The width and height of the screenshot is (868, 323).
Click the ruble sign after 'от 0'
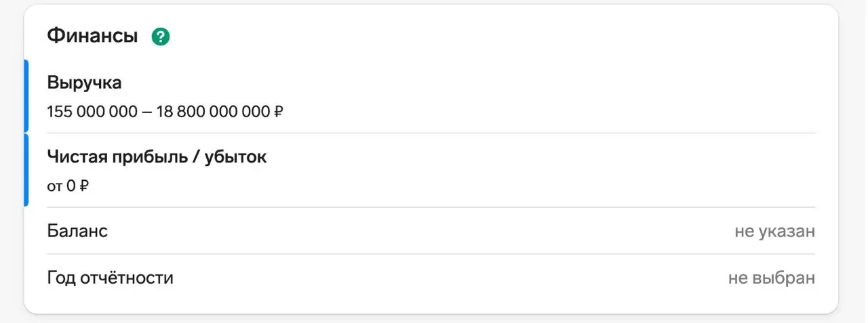pyautogui.click(x=84, y=186)
